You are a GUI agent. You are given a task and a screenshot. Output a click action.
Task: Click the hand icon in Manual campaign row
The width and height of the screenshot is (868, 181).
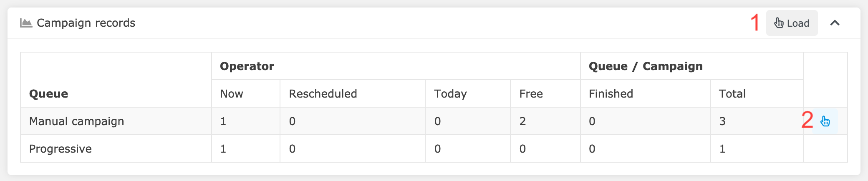tap(825, 121)
